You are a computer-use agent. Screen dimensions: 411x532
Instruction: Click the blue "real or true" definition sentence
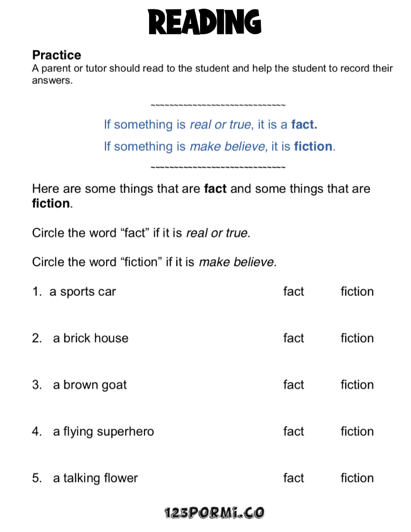[x=210, y=125]
